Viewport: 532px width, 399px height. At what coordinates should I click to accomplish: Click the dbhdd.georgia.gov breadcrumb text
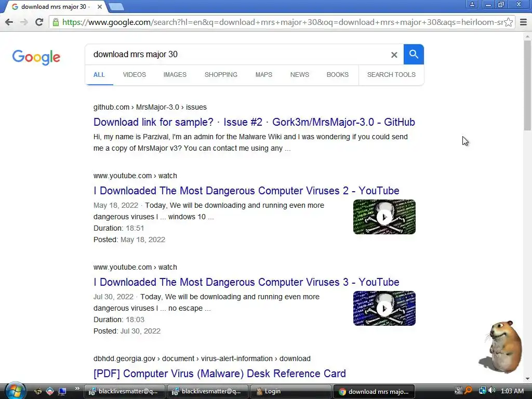[202, 358]
